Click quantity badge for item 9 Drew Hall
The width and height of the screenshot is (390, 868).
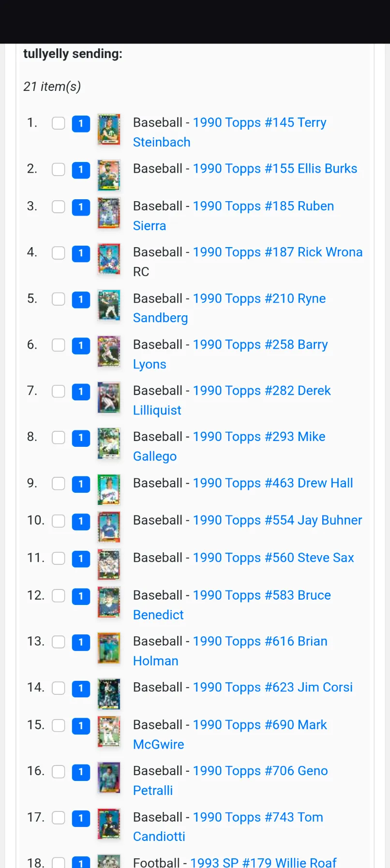tap(81, 484)
